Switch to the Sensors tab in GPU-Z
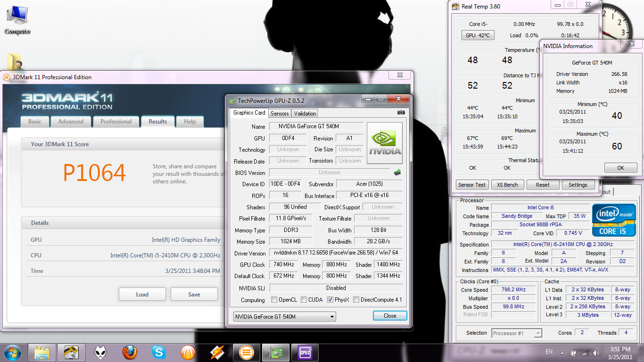 point(280,114)
